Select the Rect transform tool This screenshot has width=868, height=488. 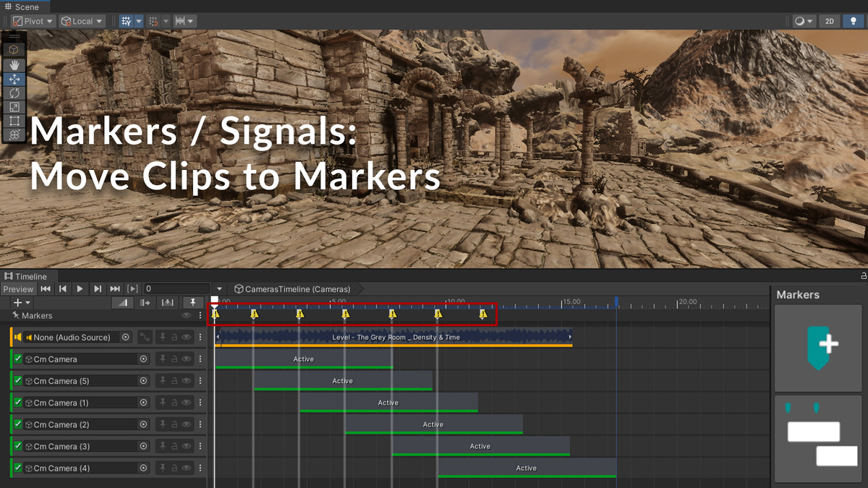(14, 121)
